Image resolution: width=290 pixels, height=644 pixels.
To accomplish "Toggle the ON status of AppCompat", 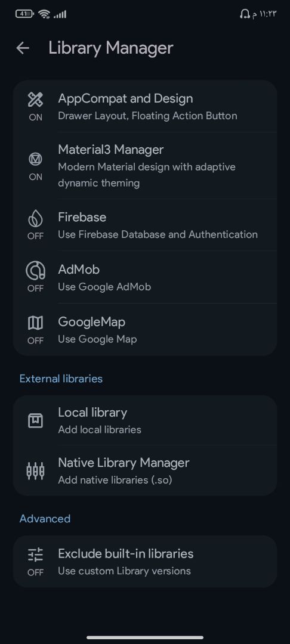I will tap(35, 117).
